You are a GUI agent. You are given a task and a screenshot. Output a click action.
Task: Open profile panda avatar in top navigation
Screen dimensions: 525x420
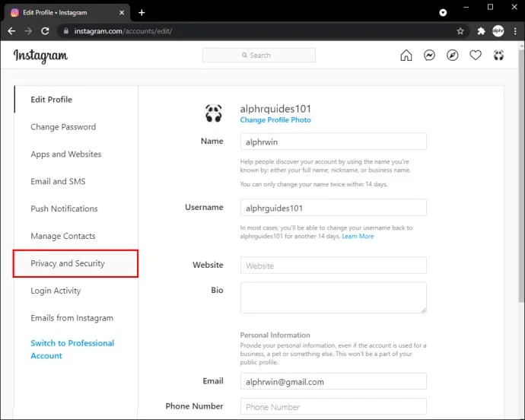[x=498, y=56]
